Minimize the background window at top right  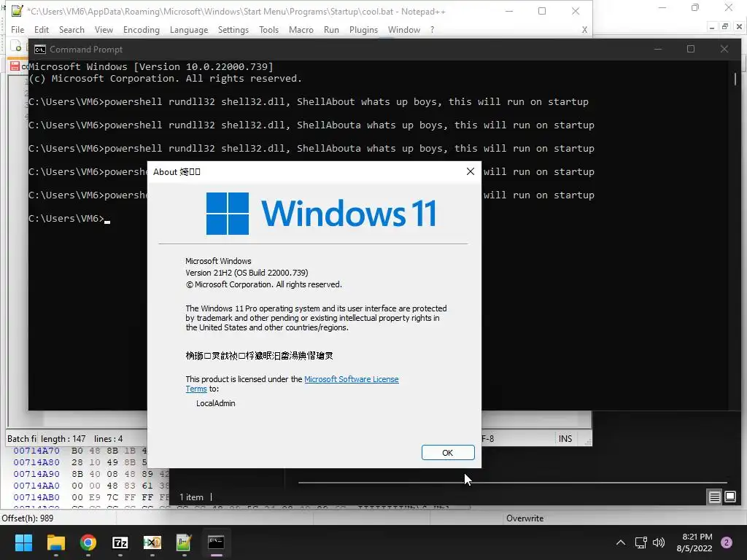coord(662,7)
